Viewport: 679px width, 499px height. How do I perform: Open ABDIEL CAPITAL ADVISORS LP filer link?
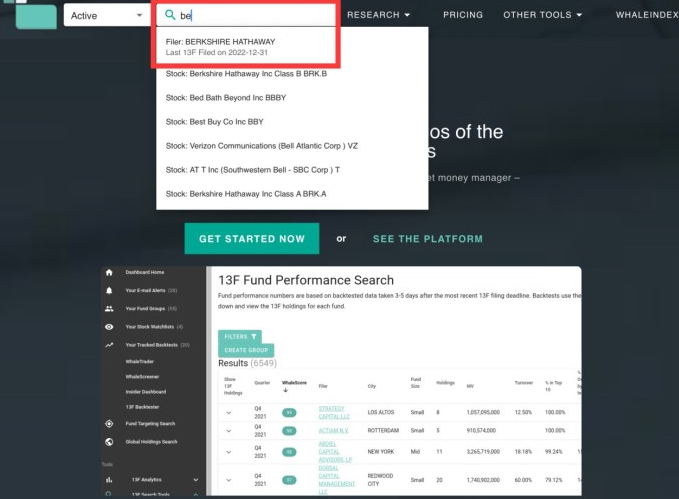335,452
